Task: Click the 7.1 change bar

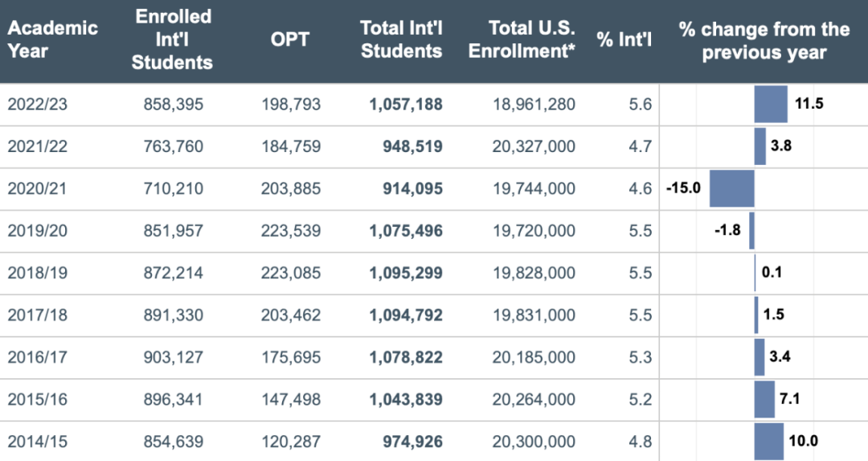Action: click(764, 399)
